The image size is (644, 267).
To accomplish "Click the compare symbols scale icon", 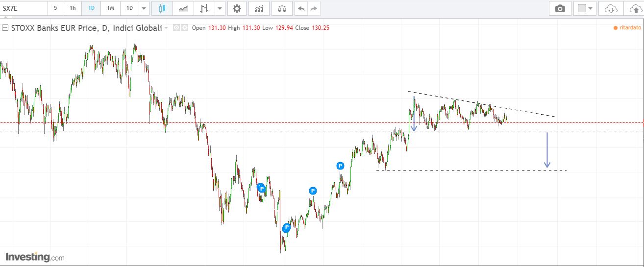I will pyautogui.click(x=282, y=8).
